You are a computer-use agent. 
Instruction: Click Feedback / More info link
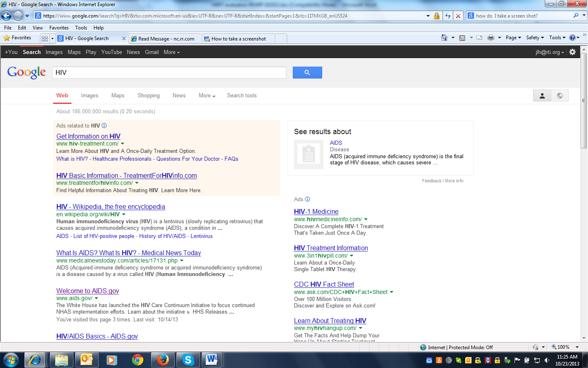(443, 181)
